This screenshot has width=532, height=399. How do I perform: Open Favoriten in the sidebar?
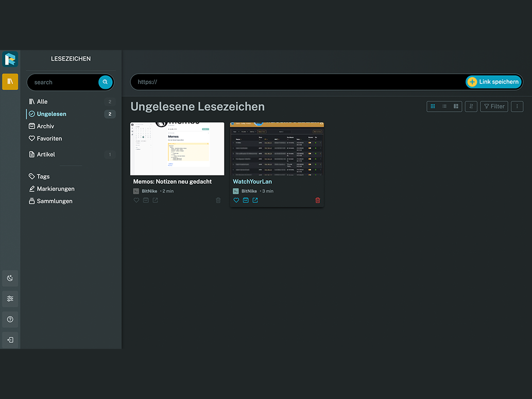click(x=49, y=138)
